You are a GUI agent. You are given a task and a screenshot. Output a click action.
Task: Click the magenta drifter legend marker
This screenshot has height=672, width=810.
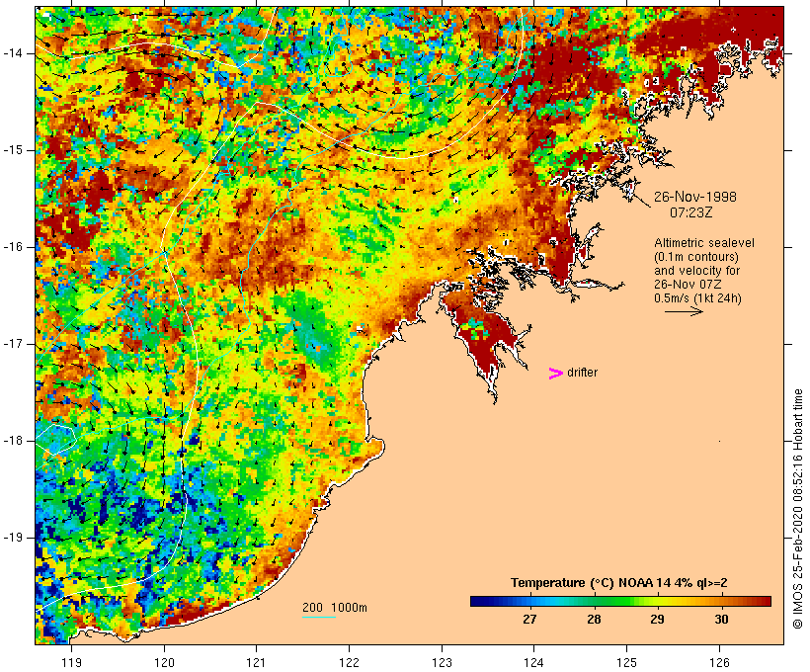click(x=556, y=374)
